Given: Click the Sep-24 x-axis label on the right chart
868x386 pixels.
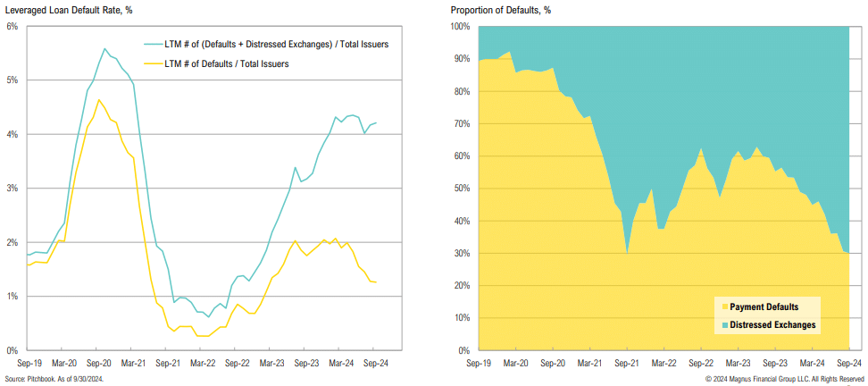Looking at the screenshot, I should (847, 363).
